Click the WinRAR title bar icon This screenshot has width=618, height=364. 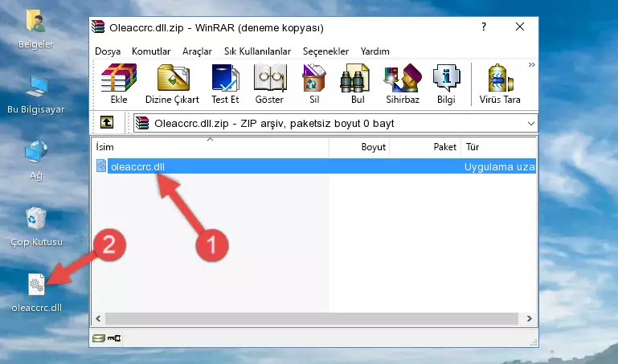(x=98, y=27)
